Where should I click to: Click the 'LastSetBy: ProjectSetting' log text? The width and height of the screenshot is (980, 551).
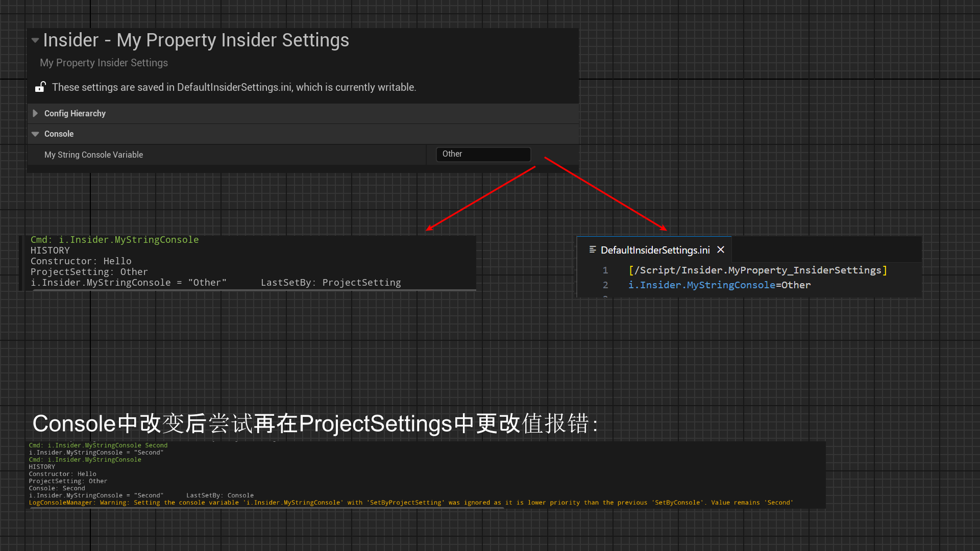tap(331, 283)
